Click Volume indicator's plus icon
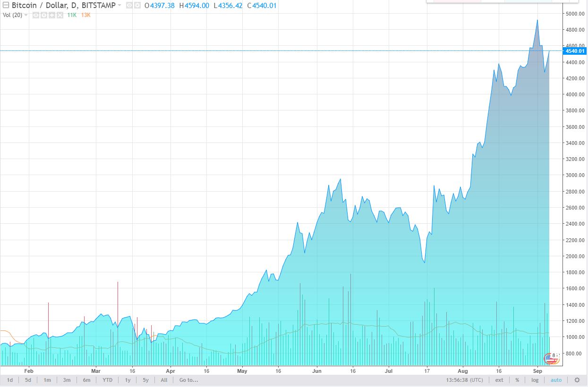This screenshot has height=387, width=588. click(x=51, y=15)
